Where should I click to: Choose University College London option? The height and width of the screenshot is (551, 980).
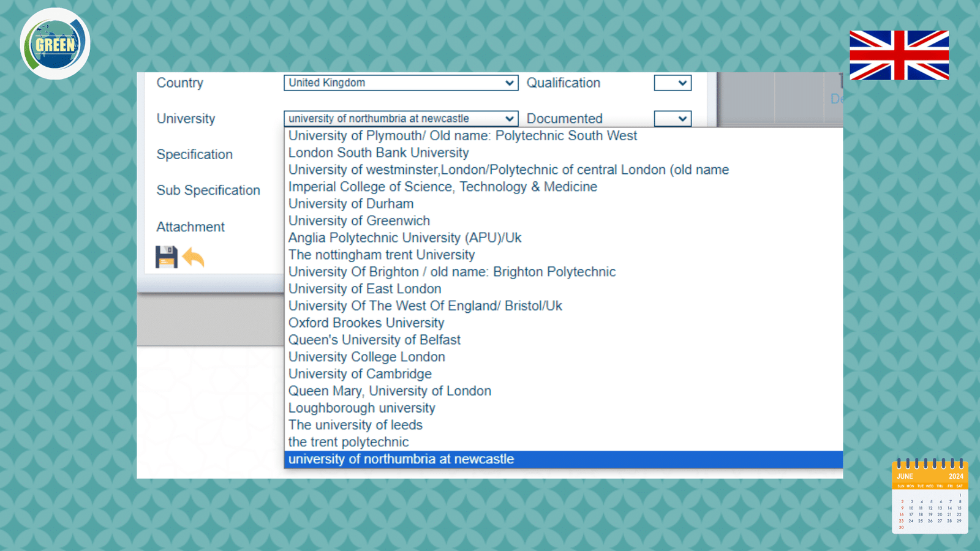click(x=367, y=357)
